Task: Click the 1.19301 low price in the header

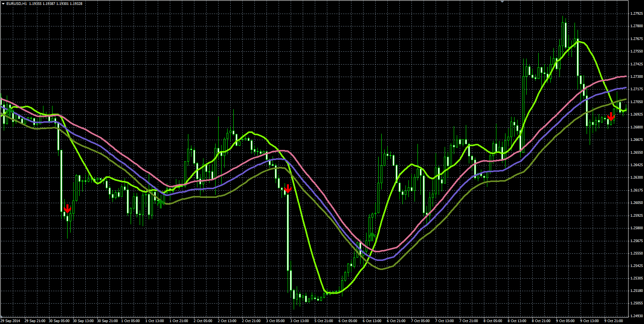Action: coord(62,3)
